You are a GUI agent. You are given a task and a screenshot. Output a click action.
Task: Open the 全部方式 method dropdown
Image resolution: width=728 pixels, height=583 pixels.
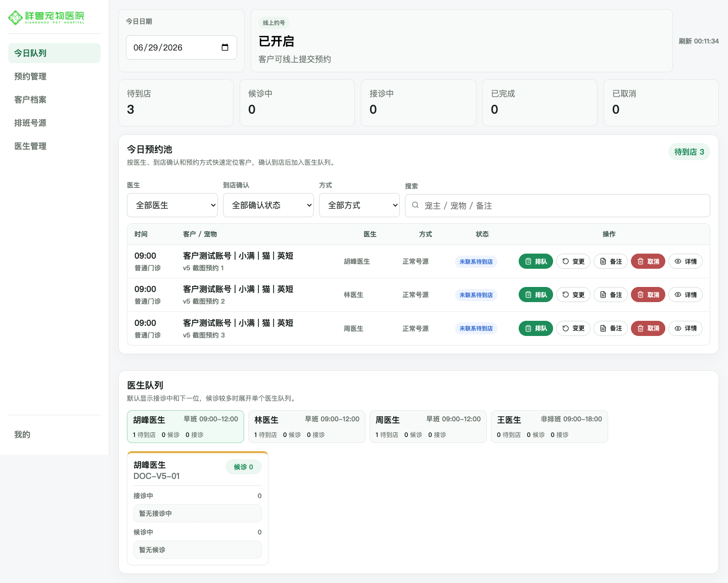coord(359,205)
